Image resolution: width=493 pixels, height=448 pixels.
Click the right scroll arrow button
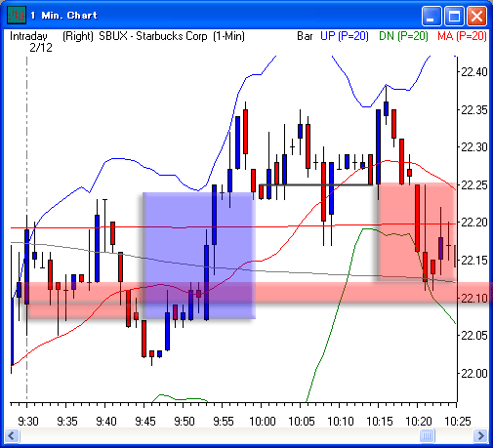click(x=481, y=435)
